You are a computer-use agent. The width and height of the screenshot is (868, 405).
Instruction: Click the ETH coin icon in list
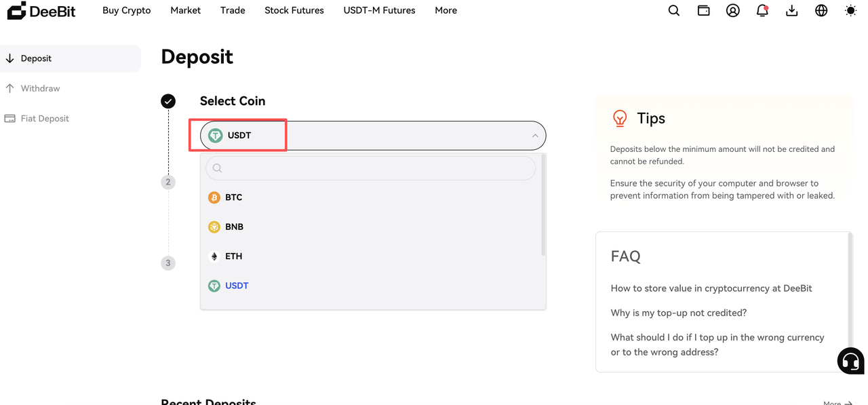click(x=214, y=256)
